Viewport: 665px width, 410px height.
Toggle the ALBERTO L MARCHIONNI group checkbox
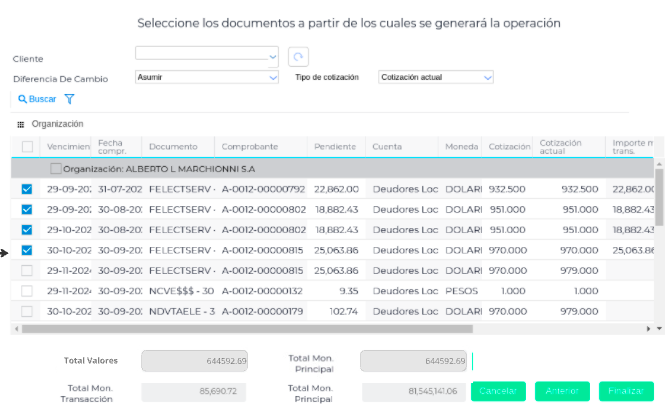tap(56, 169)
